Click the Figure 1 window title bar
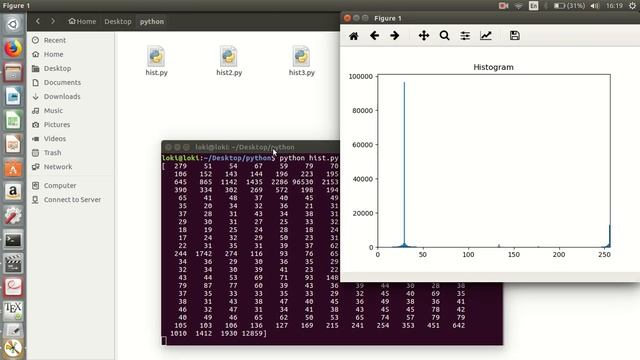The width and height of the screenshot is (640, 360). 490,18
